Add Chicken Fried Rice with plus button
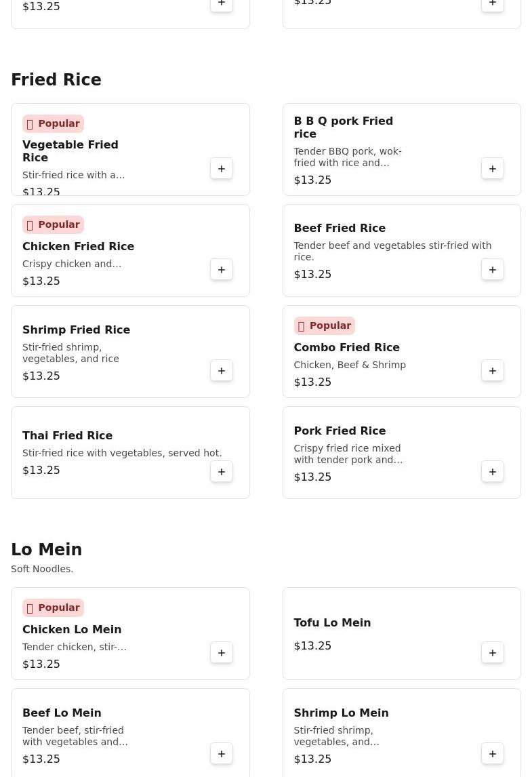The height and width of the screenshot is (777, 532). 222,270
